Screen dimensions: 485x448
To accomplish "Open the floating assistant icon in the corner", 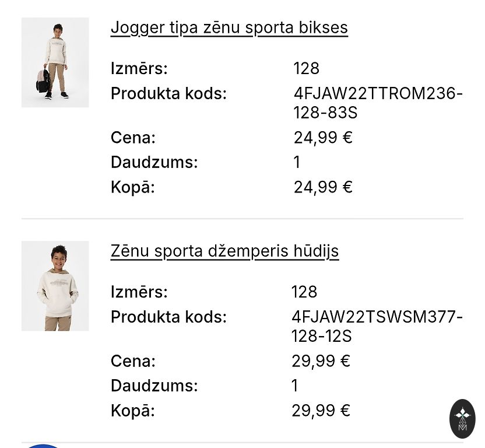I will [462, 418].
